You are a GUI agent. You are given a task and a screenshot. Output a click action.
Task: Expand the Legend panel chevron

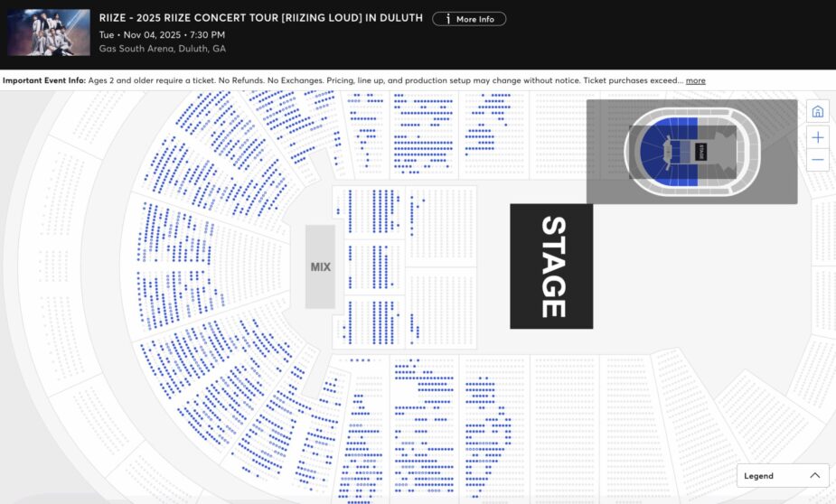point(814,476)
